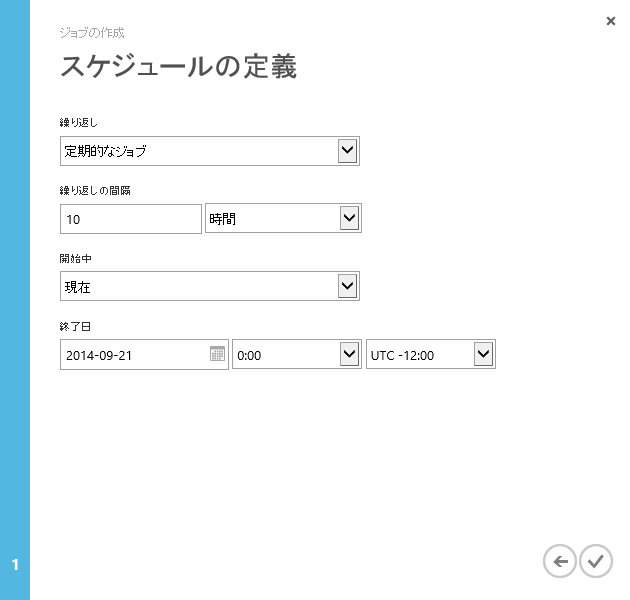
Task: Expand the 定期的なジョブ dropdown arrow
Action: tap(347, 151)
